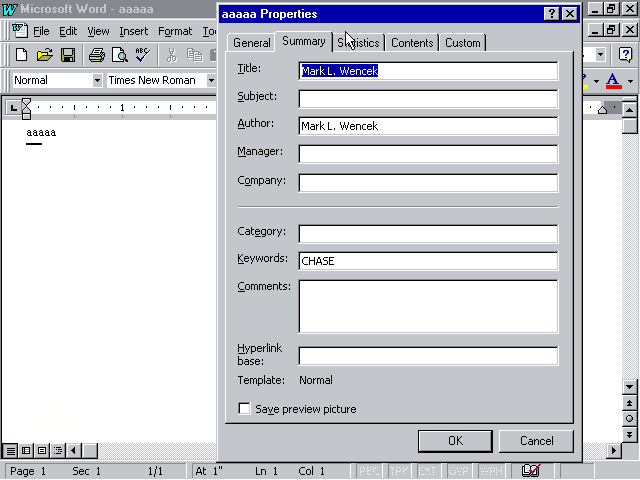This screenshot has height=480, width=640.
Task: Click the Previous Page double-arrow button
Action: pos(629,403)
